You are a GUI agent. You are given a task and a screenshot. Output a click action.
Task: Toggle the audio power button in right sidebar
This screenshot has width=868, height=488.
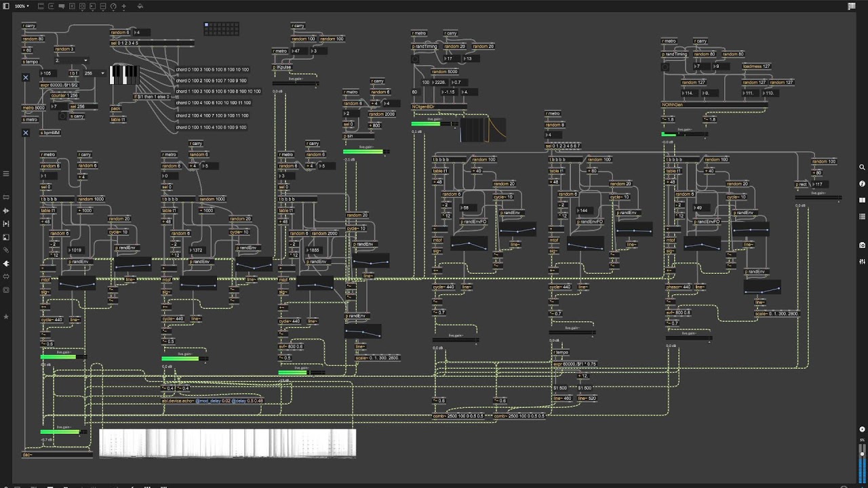862,429
